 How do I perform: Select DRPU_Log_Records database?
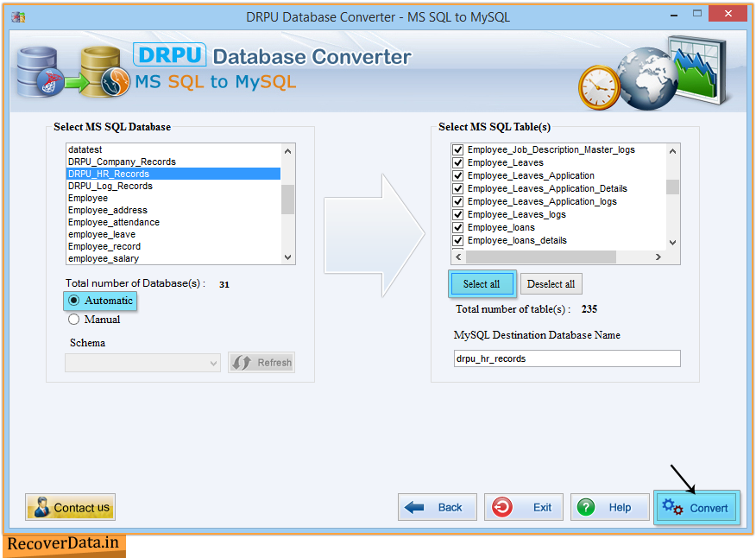pos(173,186)
